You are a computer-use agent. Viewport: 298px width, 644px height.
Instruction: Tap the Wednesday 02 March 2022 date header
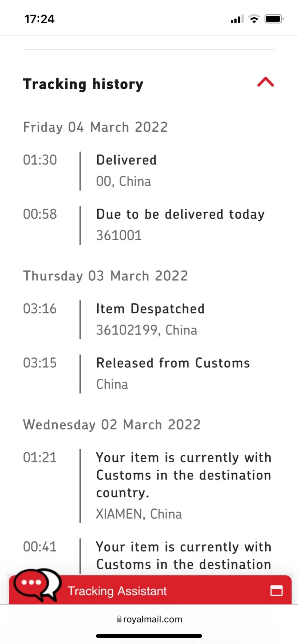pyautogui.click(x=112, y=425)
